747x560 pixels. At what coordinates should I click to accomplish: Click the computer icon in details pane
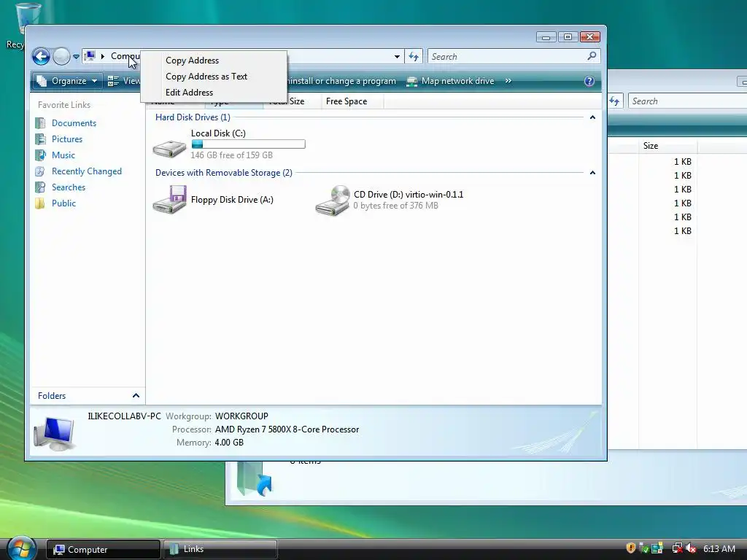click(54, 433)
